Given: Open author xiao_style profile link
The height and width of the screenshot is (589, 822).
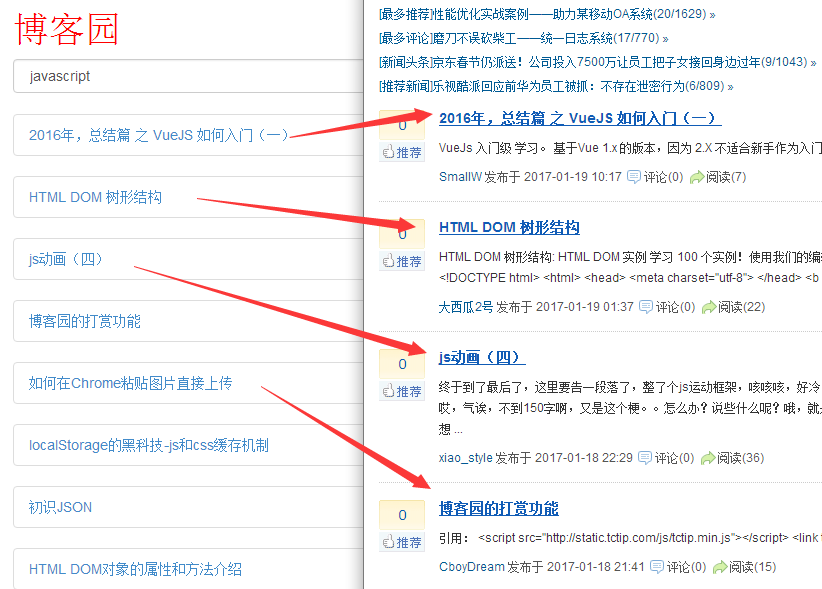Looking at the screenshot, I should 466,458.
